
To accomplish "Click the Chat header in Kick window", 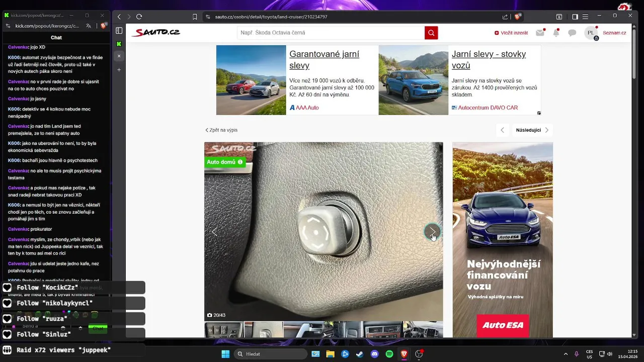I will (x=56, y=38).
